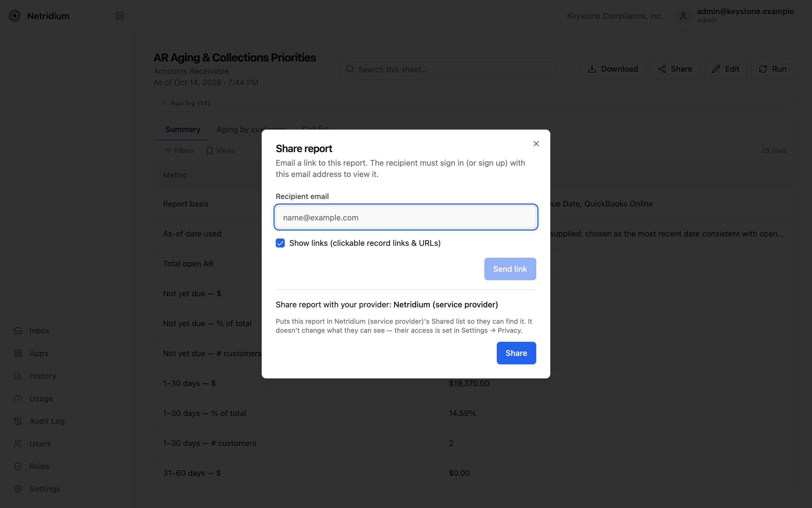Sort by the Metric column header
The height and width of the screenshot is (508, 812).
coord(179,175)
